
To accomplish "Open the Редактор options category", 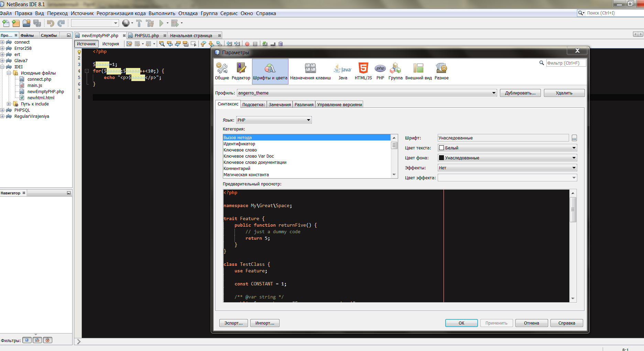I will click(241, 71).
